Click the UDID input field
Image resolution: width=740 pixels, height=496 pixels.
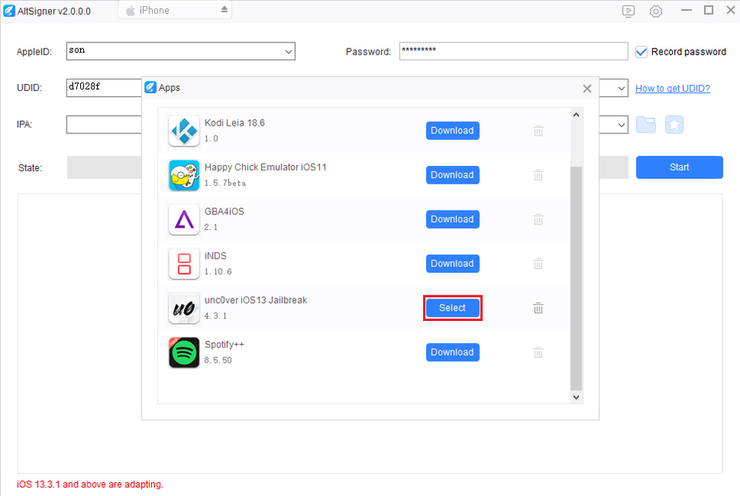pos(104,88)
